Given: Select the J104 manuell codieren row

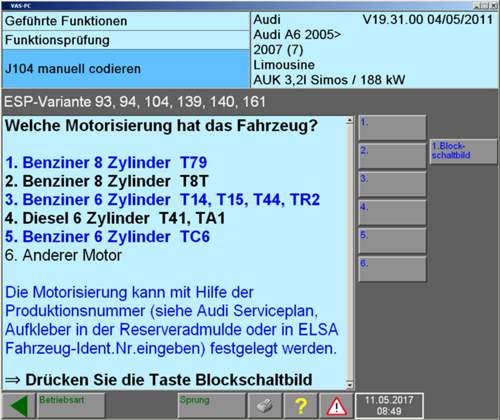Looking at the screenshot, I should [126, 69].
